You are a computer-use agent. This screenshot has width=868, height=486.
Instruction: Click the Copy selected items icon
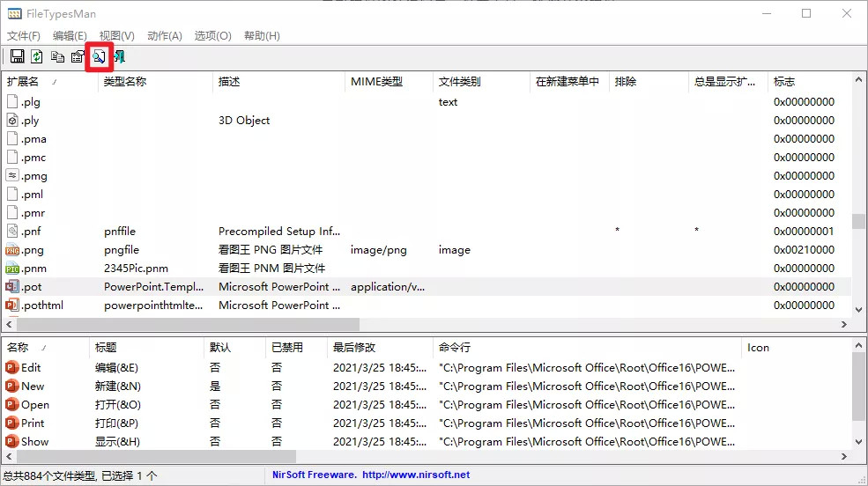[x=57, y=56]
